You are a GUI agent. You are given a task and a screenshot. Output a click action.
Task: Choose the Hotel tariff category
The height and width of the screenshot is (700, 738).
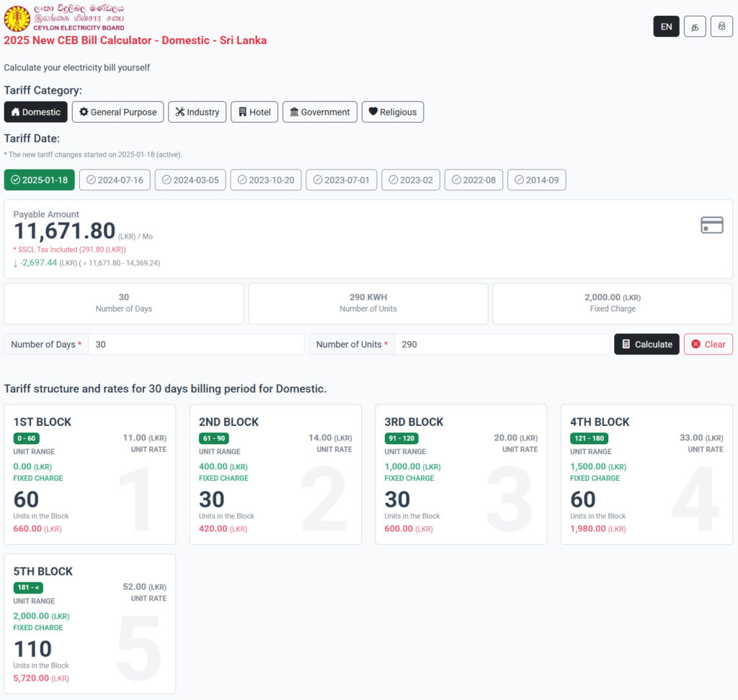click(x=254, y=112)
